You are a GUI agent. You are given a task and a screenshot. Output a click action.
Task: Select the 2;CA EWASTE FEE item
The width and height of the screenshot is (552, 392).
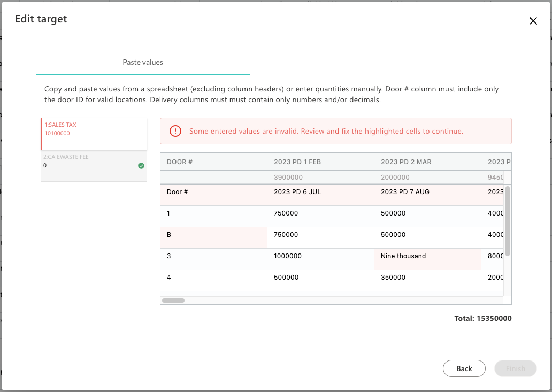point(94,166)
